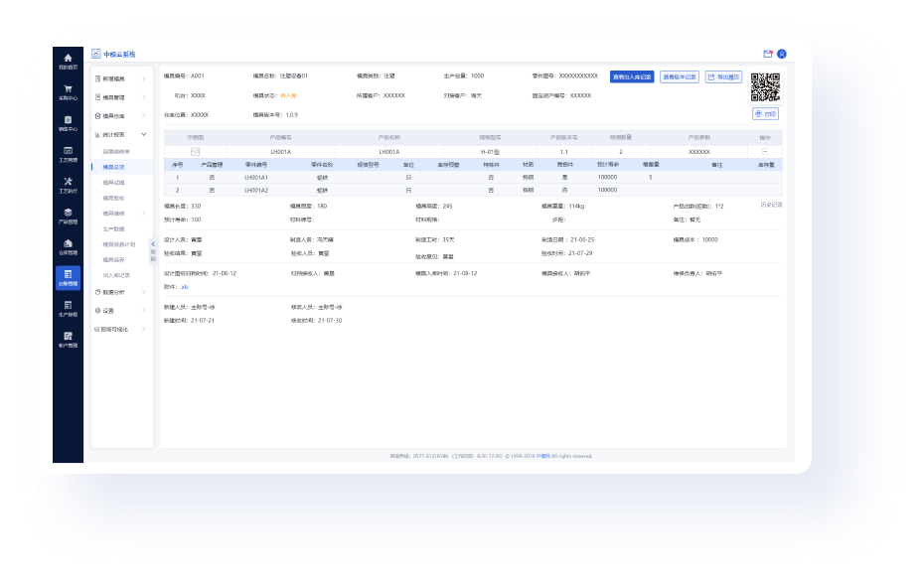The image size is (924, 586).
Task: Click the QR code image
Action: 765,87
